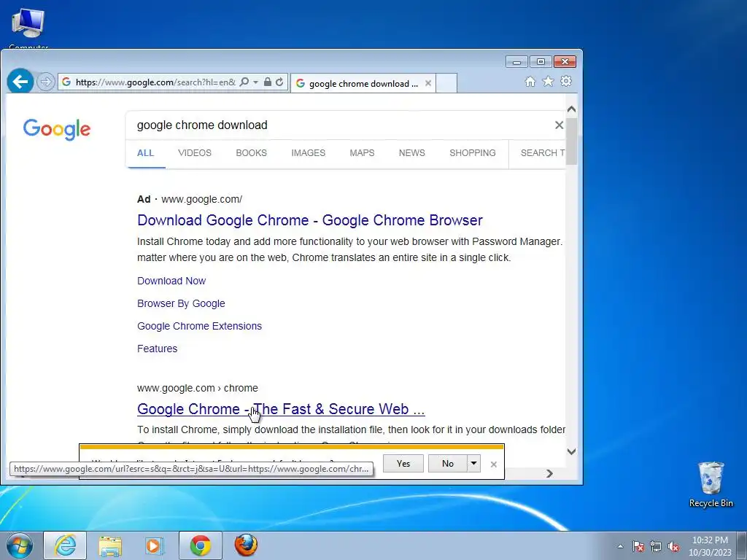The width and height of the screenshot is (747, 560).
Task: Launch Windows Media Player from taskbar
Action: [153, 546]
